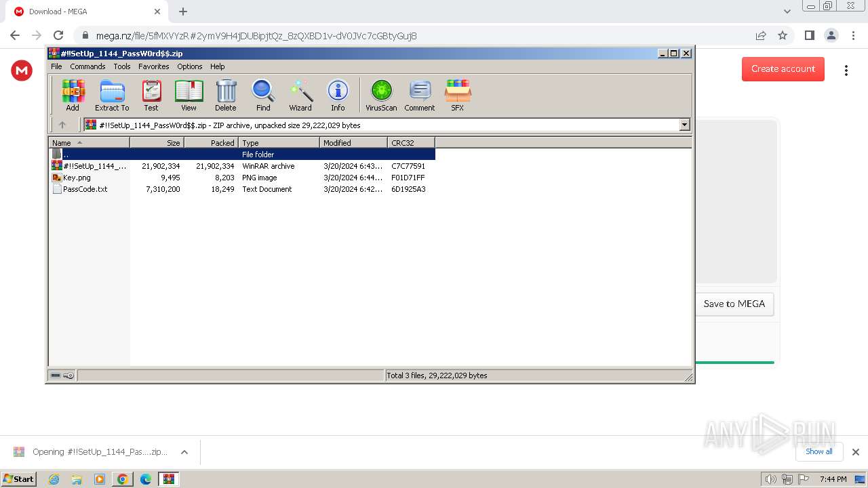Click the Extract To toolbar icon

point(112,95)
